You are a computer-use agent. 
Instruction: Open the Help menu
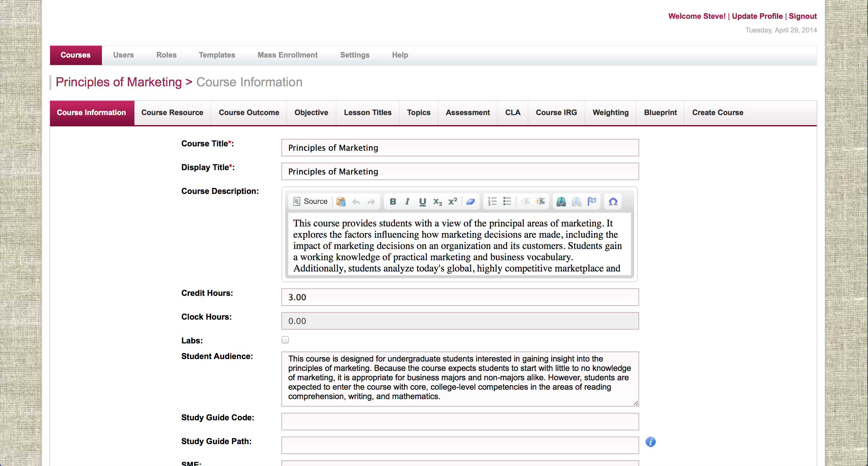[400, 55]
